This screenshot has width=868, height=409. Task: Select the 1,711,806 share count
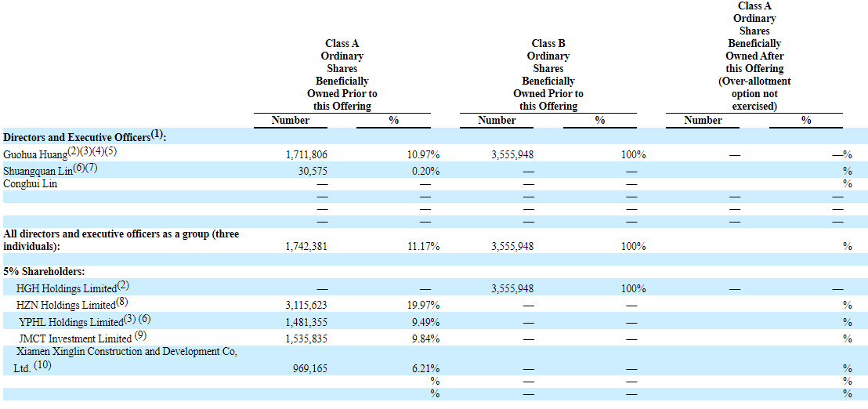click(306, 155)
